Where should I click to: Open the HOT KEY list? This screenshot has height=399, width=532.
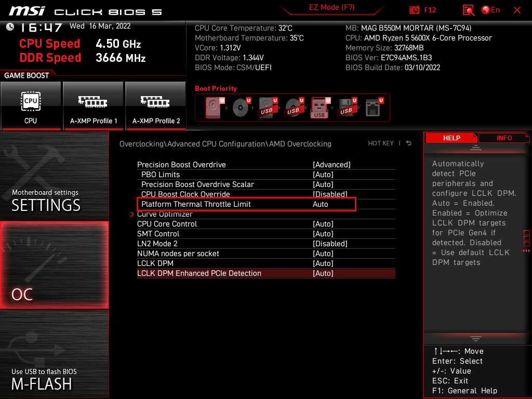(381, 143)
